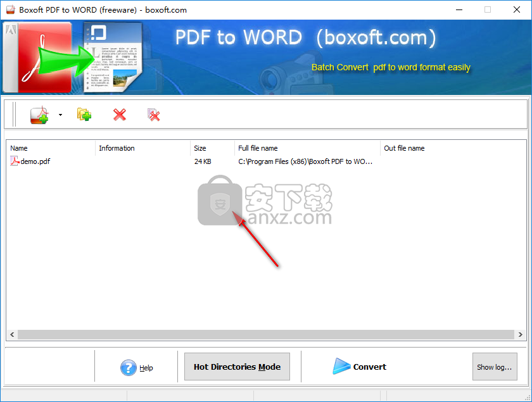Select the demo.pdf file row
The image size is (532, 402).
[x=266, y=161]
